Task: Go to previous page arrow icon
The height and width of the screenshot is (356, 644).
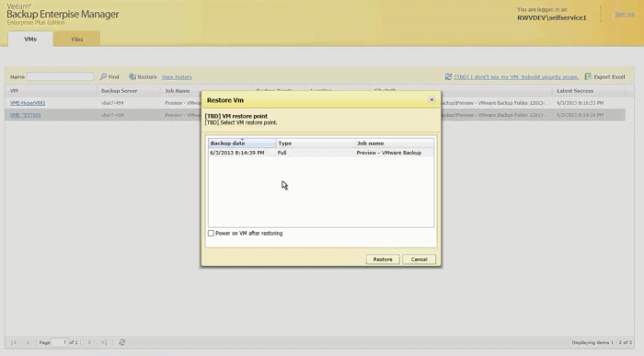Action: [x=28, y=342]
